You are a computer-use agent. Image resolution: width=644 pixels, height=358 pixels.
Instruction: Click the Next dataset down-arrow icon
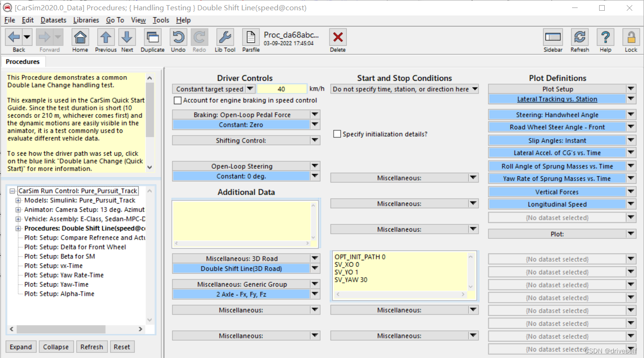127,37
